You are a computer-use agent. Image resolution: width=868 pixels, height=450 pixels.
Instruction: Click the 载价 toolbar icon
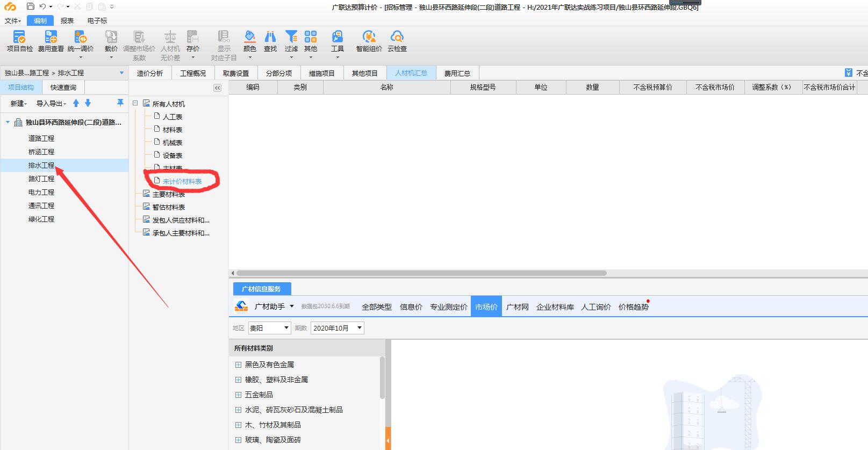[x=111, y=37]
